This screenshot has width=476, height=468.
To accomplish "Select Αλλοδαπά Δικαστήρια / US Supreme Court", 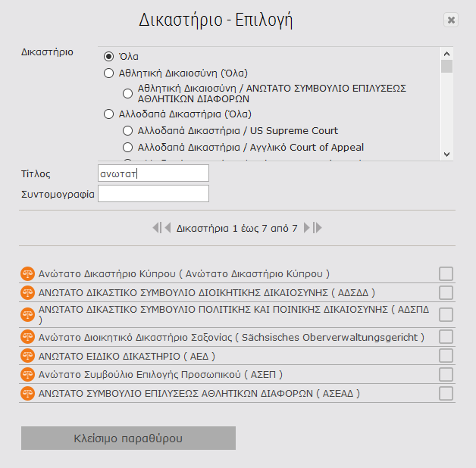I will tap(128, 130).
